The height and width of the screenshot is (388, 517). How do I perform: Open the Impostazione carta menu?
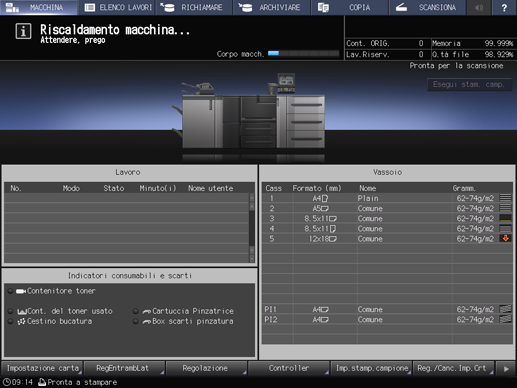click(x=42, y=368)
